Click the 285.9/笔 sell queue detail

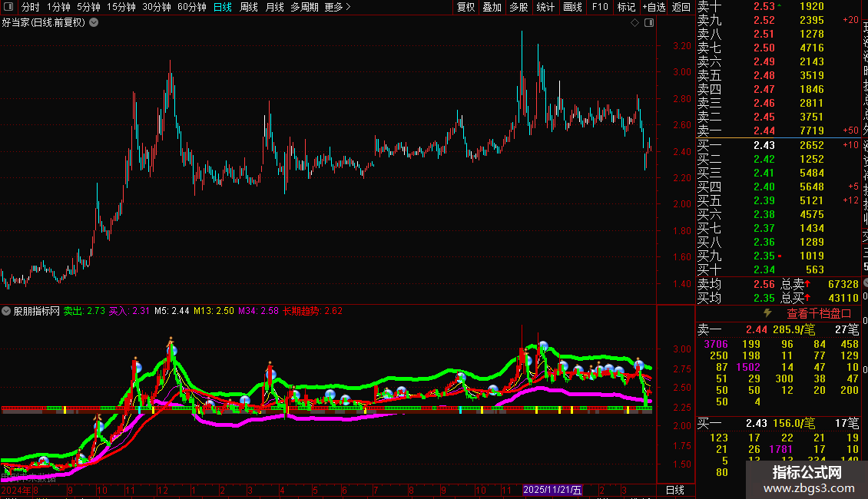pos(793,330)
